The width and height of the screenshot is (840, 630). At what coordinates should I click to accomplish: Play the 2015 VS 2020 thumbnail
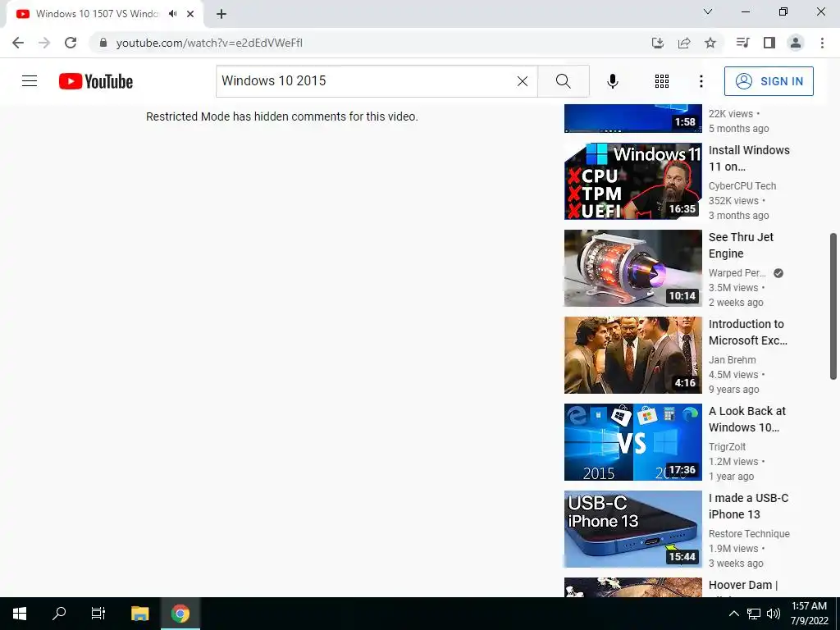tap(632, 442)
